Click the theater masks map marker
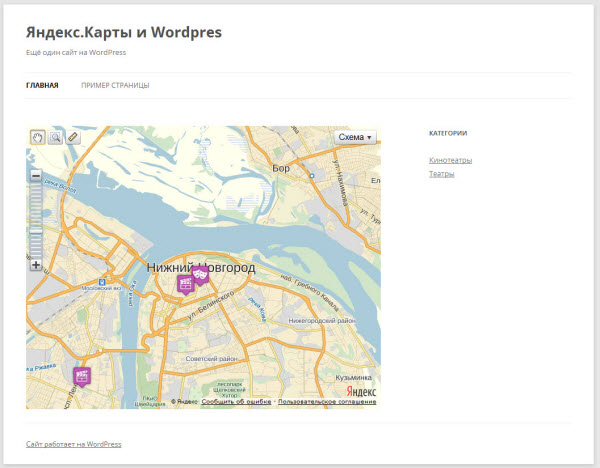Screen dimensions: 600x468 coord(200,272)
